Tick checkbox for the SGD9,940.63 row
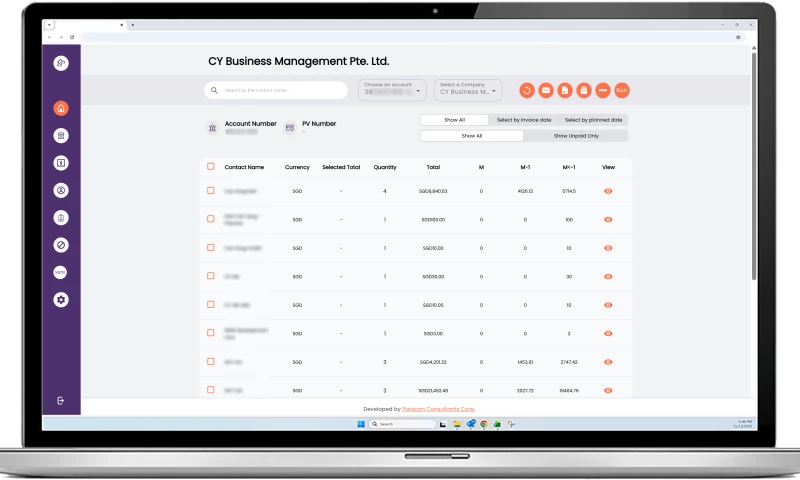 point(211,190)
